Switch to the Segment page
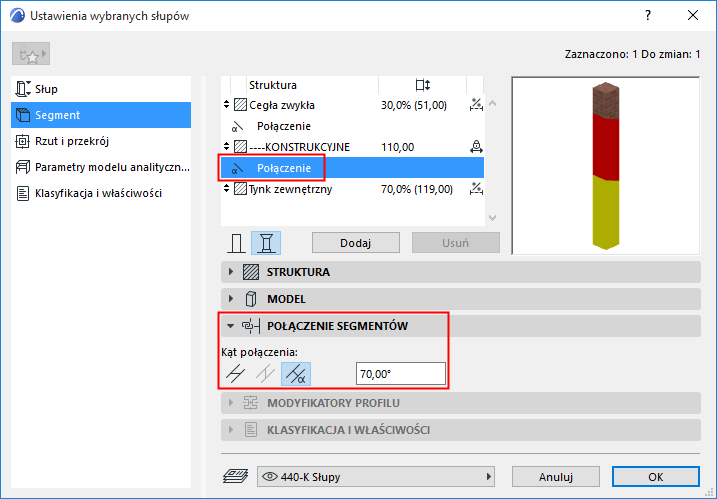 pos(101,115)
